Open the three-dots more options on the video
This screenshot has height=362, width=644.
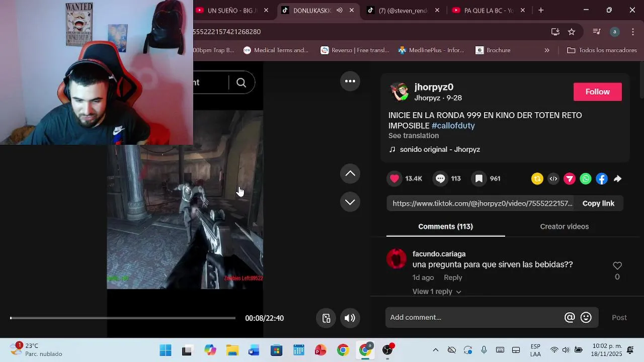350,81
